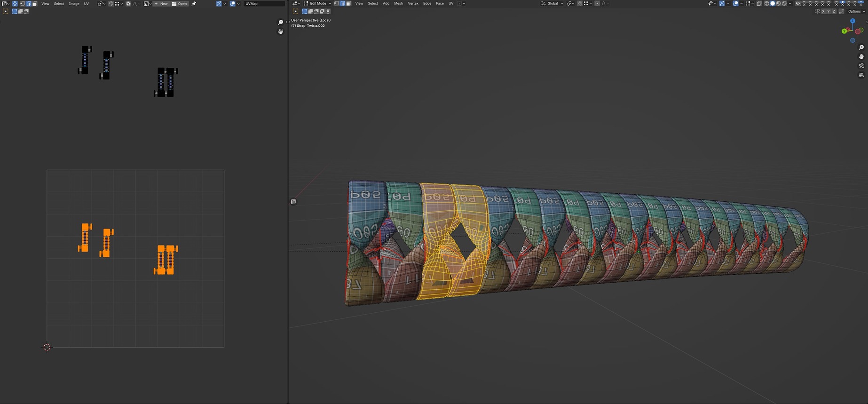Toggle UV sync selection in UV editor
Screen dimensions: 868x404
pos(15,4)
